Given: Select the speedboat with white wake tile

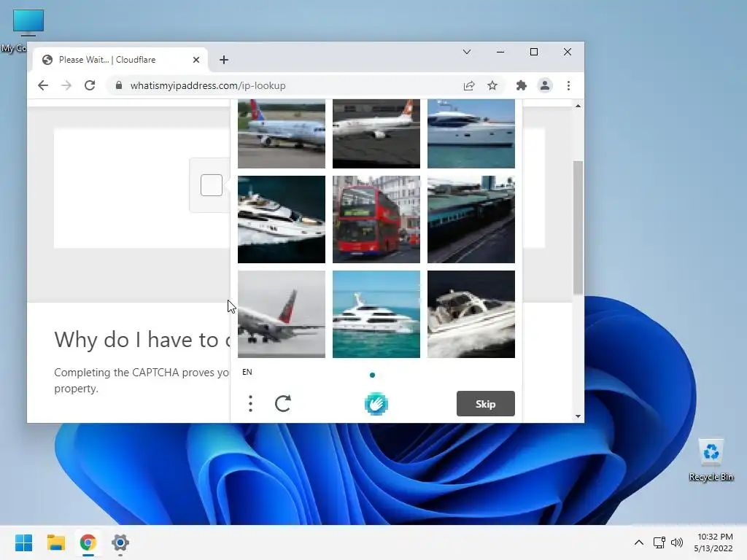Looking at the screenshot, I should click(x=471, y=314).
